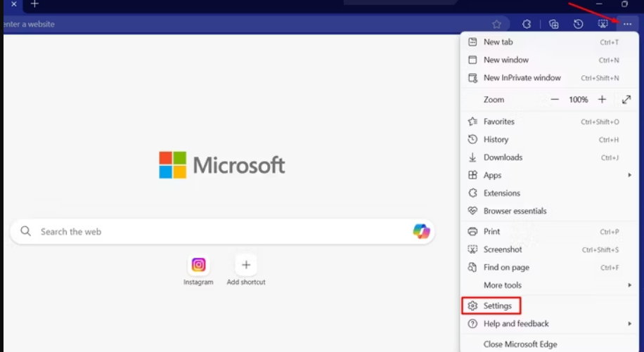644x352 pixels.
Task: Open the Extensions puzzle icon in the toolbar
Action: pos(527,24)
